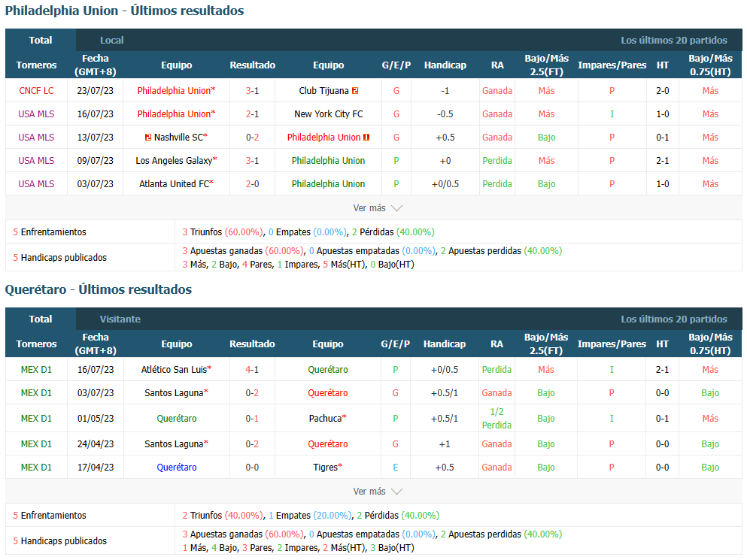Click the +0/0.5 handicap in the Atlanta United row
This screenshot has height=560, width=747.
445,184
